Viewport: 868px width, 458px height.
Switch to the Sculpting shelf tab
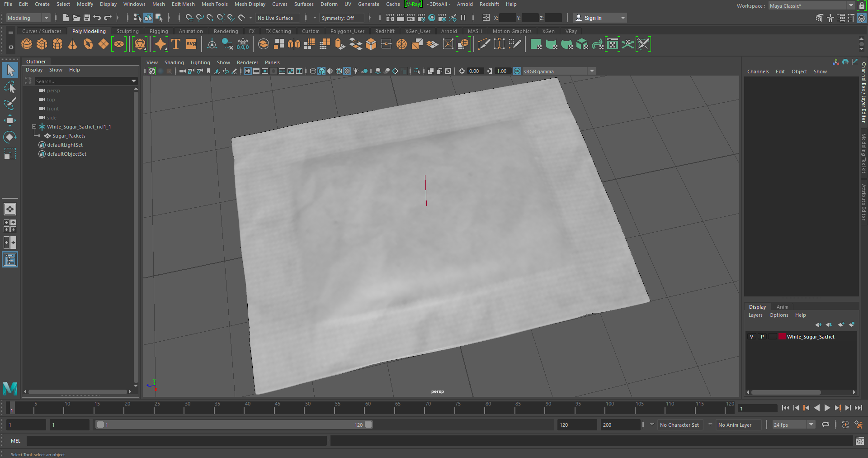tap(127, 31)
